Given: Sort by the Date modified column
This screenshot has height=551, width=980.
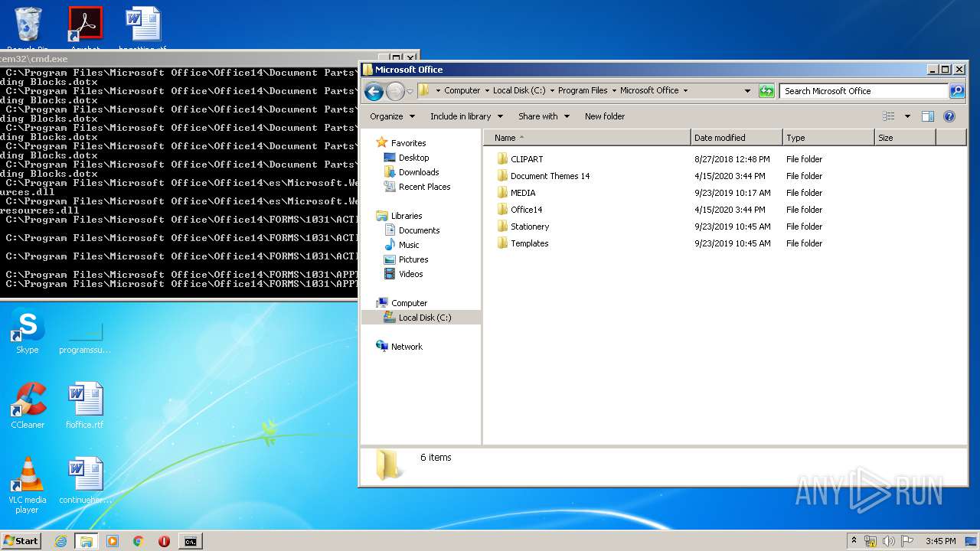Looking at the screenshot, I should [x=737, y=138].
